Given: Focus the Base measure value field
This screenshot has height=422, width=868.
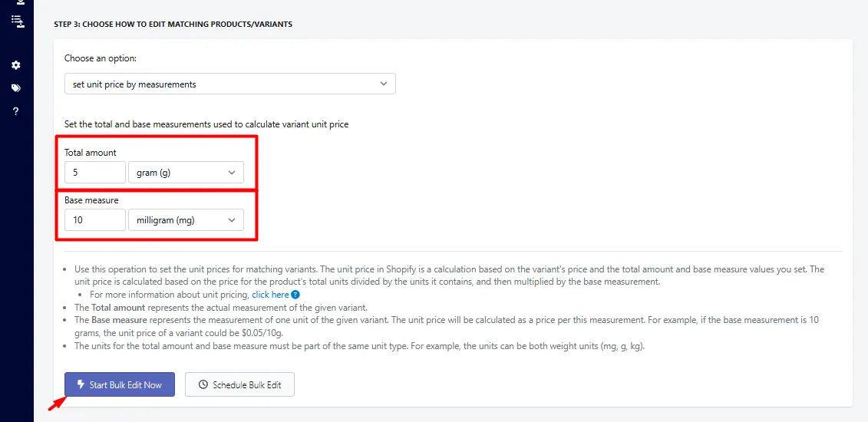Looking at the screenshot, I should coord(95,220).
